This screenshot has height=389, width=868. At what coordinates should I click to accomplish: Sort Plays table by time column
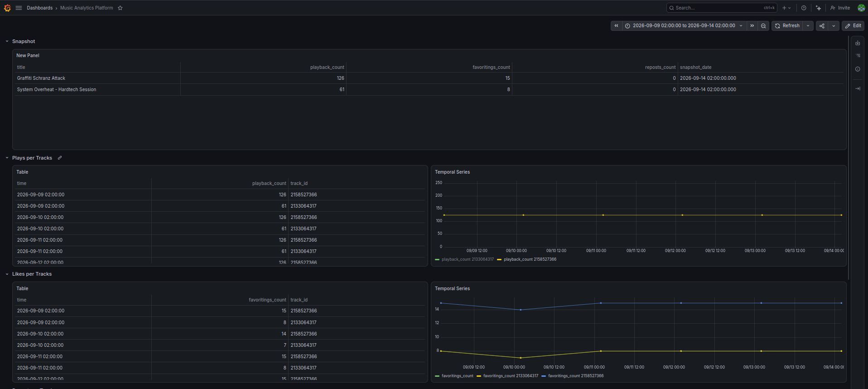(x=22, y=183)
